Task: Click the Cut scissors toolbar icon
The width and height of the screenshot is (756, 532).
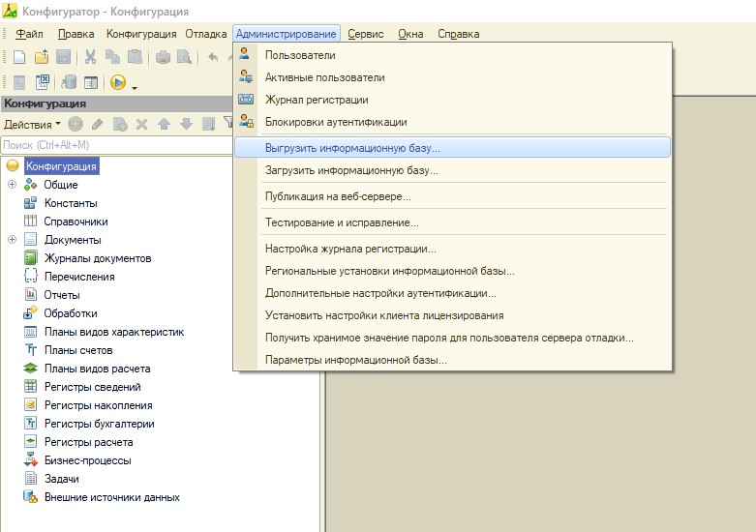Action: pyautogui.click(x=90, y=58)
